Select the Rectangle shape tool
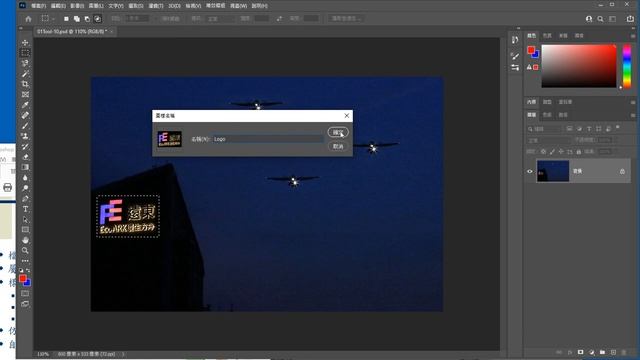 25,230
